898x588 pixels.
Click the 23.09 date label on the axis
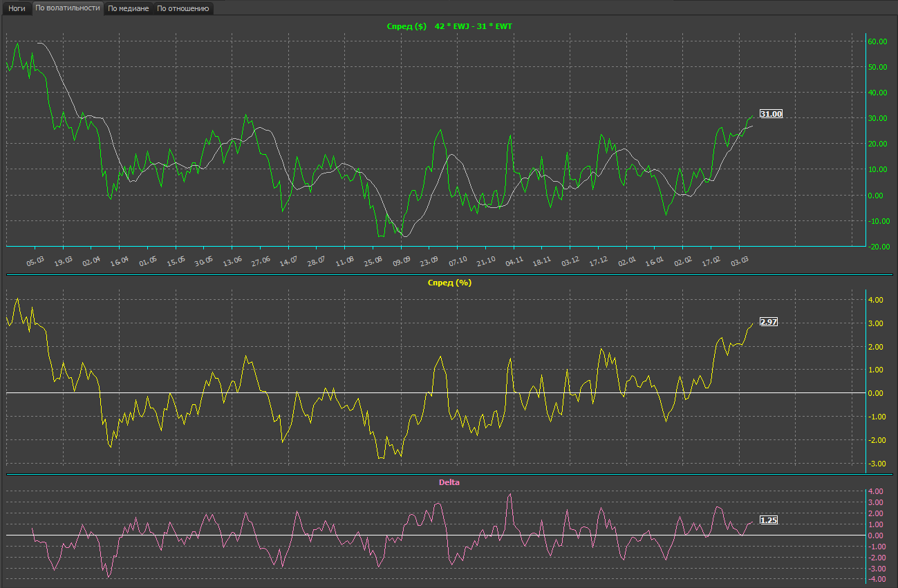tap(430, 260)
